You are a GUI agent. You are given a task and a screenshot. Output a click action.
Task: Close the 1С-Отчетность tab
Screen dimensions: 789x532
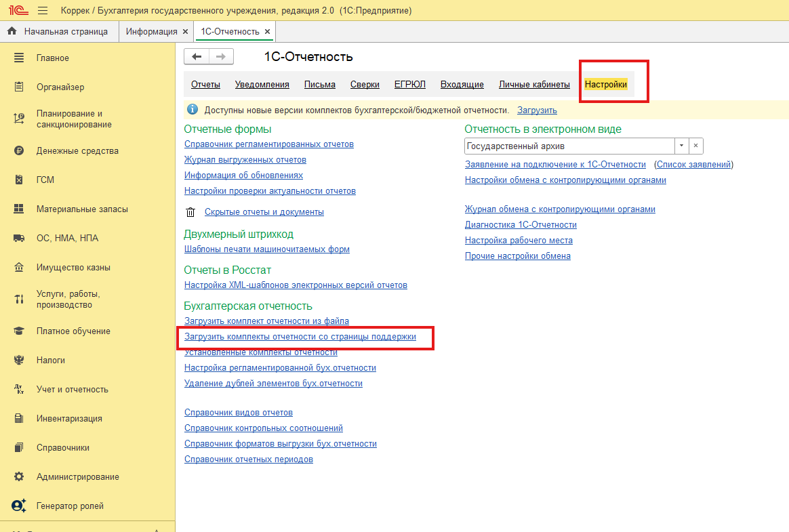(x=267, y=31)
